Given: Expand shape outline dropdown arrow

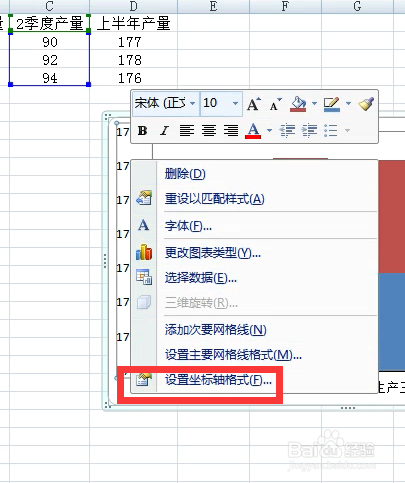Looking at the screenshot, I should tap(348, 104).
